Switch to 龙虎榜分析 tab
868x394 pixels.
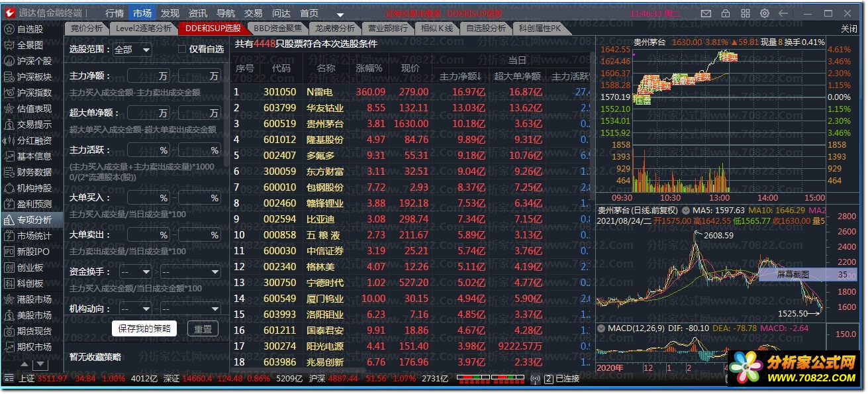coord(335,28)
